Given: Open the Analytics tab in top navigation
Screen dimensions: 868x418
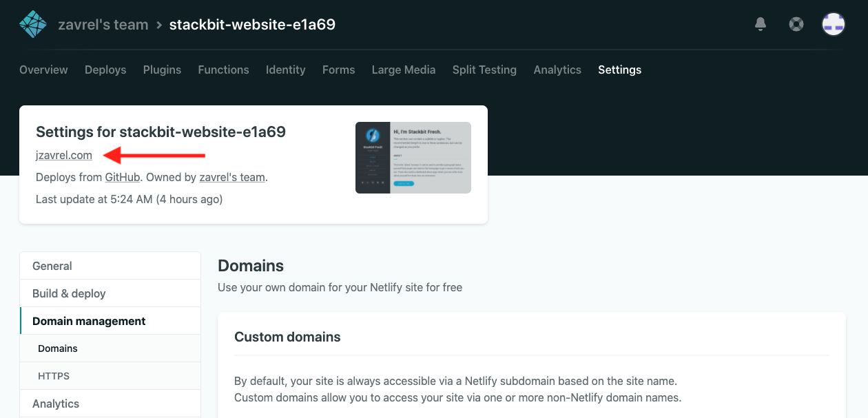Looking at the screenshot, I should click(557, 70).
